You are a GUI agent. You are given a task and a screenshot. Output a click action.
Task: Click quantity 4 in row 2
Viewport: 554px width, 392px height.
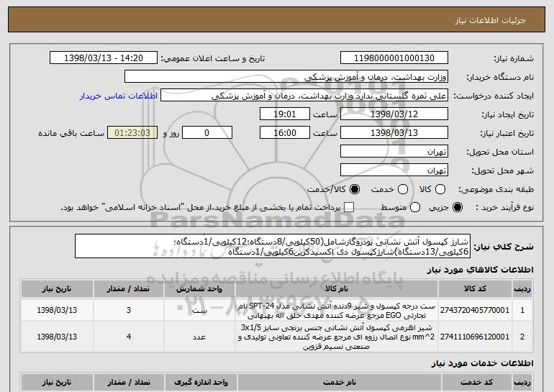coord(129,337)
